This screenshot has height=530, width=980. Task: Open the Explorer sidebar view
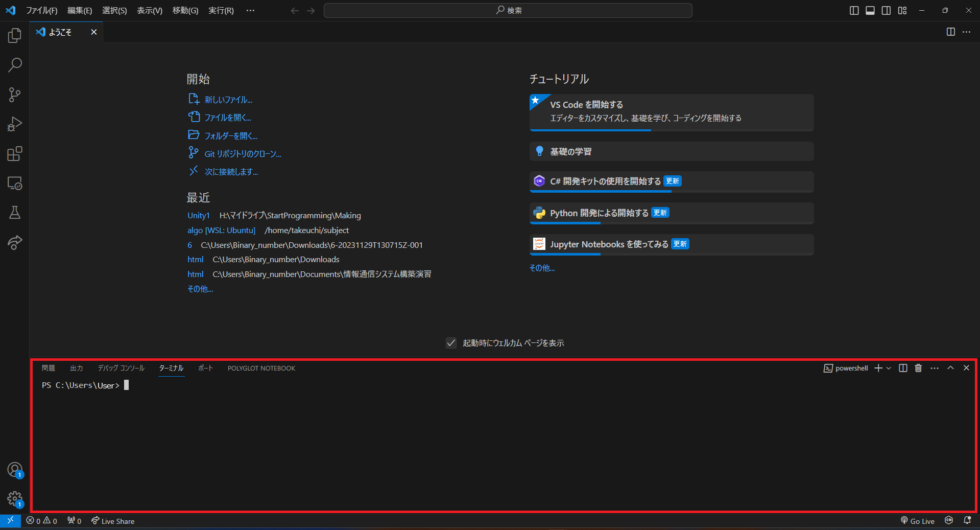14,36
